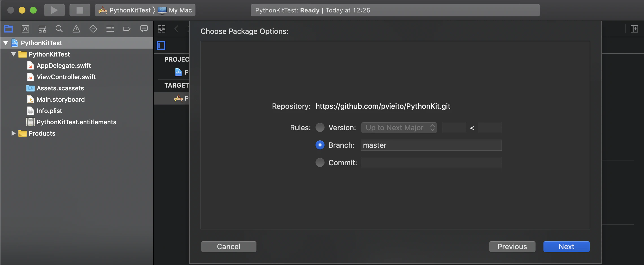This screenshot has height=265, width=644.
Task: Open the Report navigator speech-bubble icon
Action: [144, 29]
